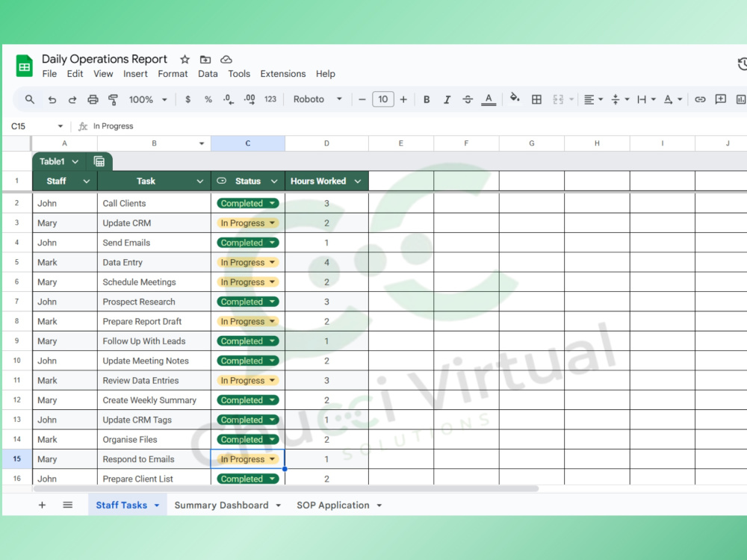
Task: Decrease decimal places
Action: (228, 99)
